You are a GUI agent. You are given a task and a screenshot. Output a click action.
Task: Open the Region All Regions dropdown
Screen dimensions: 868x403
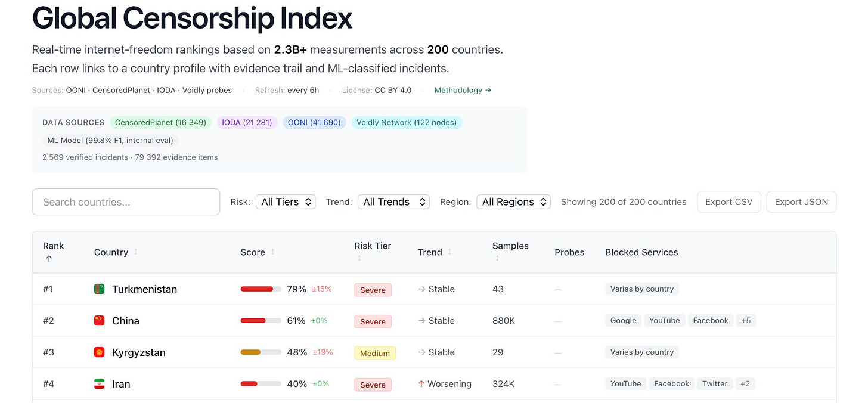coord(513,202)
